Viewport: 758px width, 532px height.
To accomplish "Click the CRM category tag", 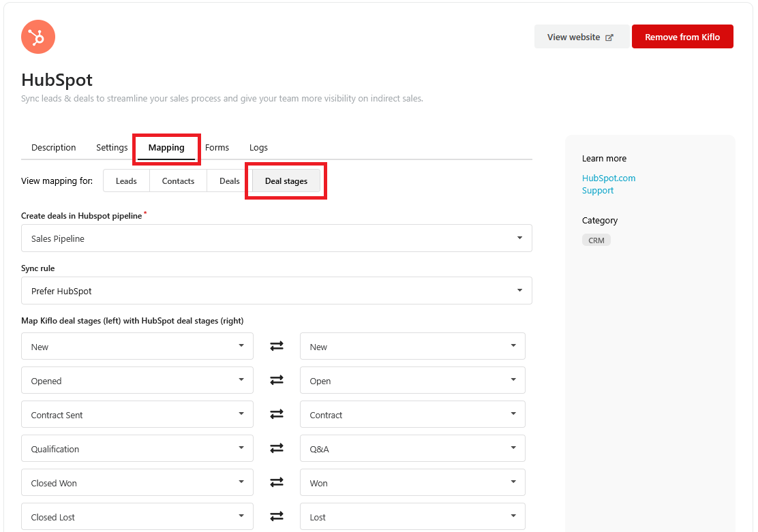I will coord(596,240).
